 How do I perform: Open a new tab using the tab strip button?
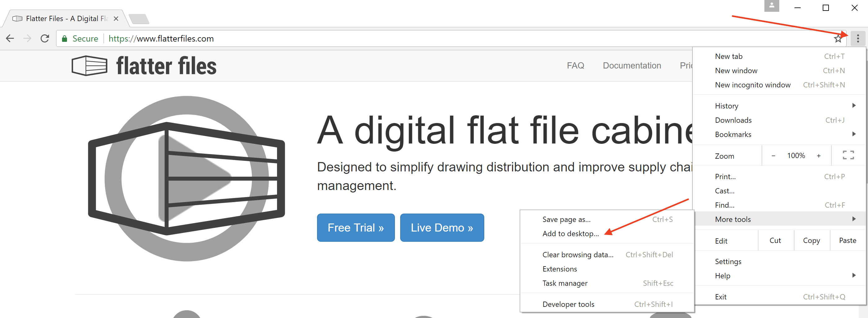point(139,19)
